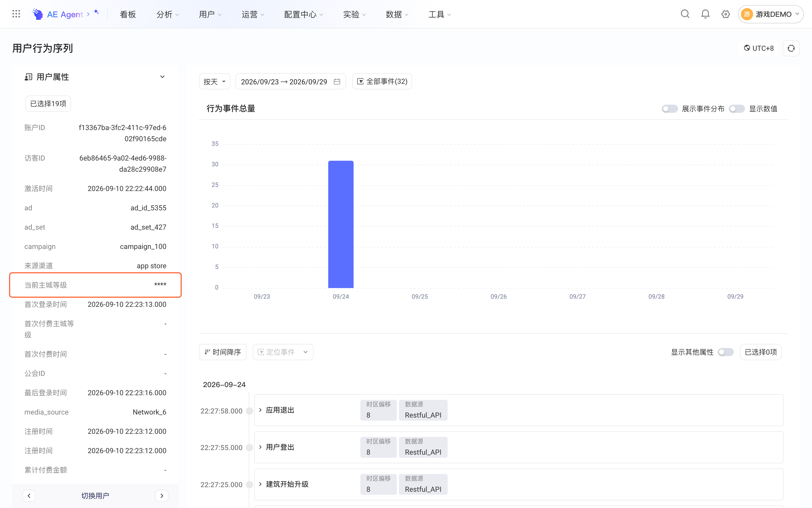This screenshot has width=812, height=508.
Task: Open the AE Agent assistant
Action: coord(65,14)
